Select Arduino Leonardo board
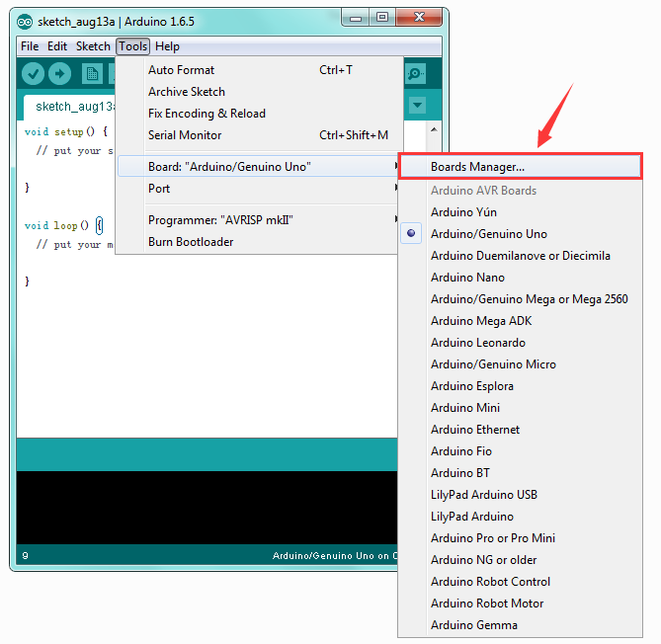 coord(520,343)
